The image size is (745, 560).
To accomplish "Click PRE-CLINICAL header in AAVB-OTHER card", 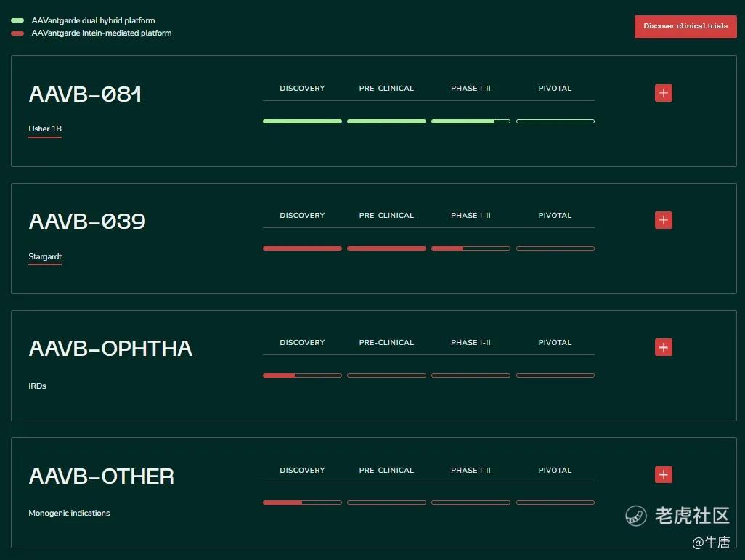I will (x=386, y=470).
